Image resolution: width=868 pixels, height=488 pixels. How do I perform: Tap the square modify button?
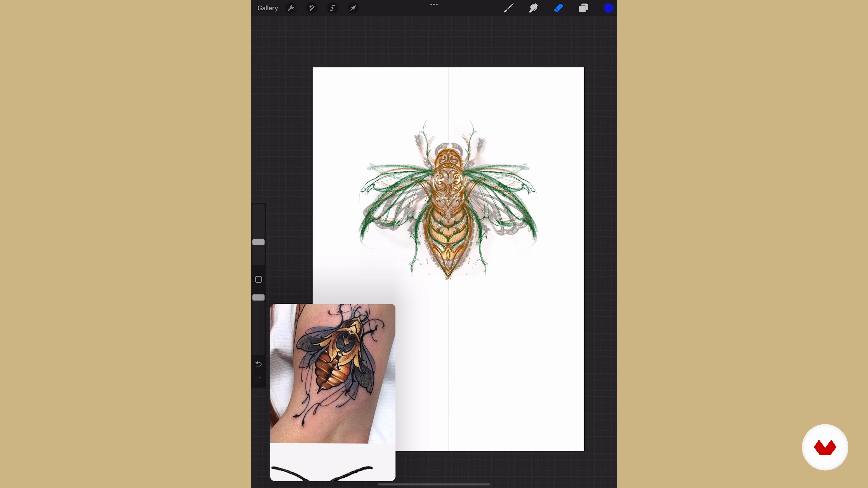[x=258, y=279]
